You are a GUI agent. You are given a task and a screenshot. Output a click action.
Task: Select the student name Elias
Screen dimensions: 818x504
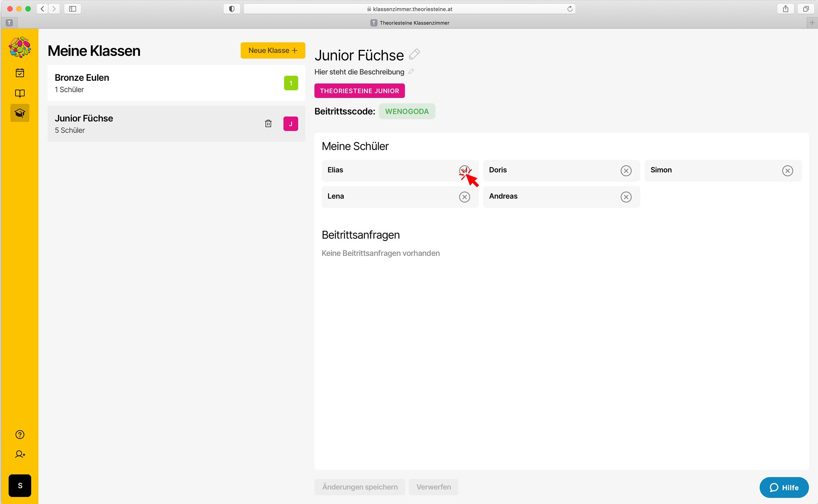point(335,170)
